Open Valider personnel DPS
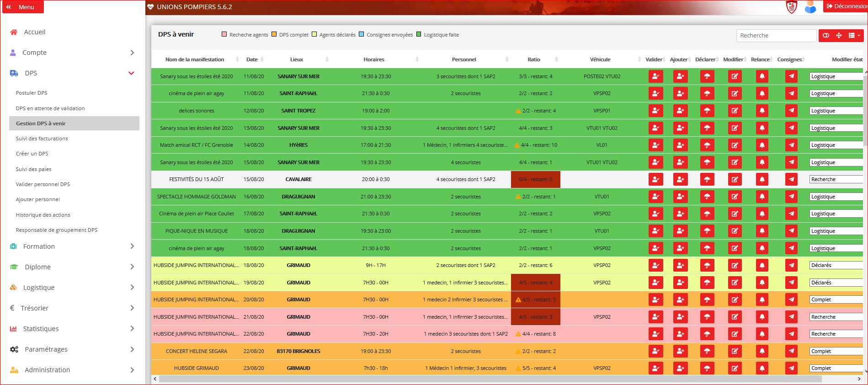 (43, 184)
